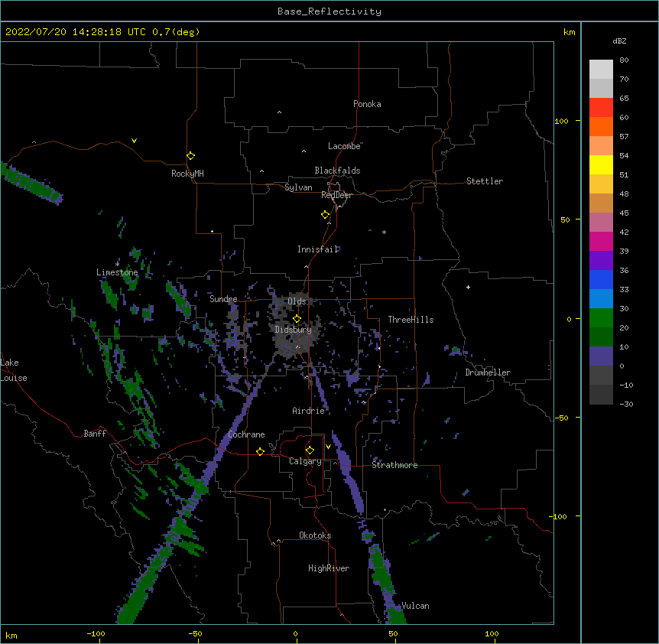The image size is (659, 644).
Task: Click the Base_Reflectivity title
Action: pos(329,11)
